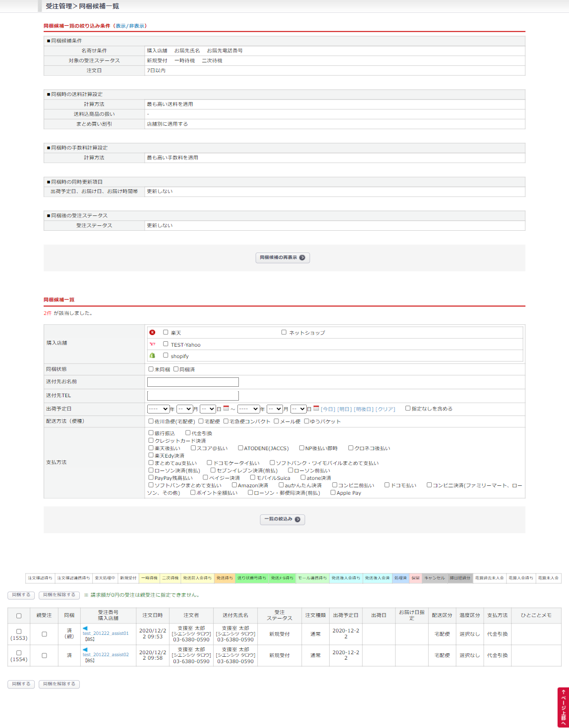Tick the クレジットカード決済 payment checkbox
Viewport: 569px width, 728px height.
point(151,440)
